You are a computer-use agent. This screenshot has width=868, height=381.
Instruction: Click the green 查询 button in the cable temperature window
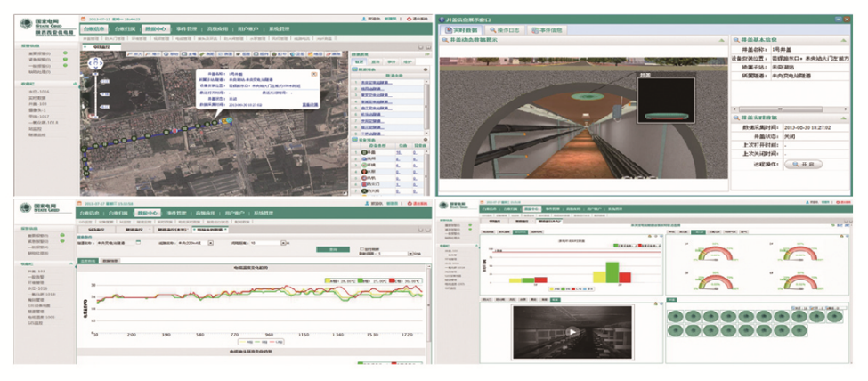[x=333, y=249]
